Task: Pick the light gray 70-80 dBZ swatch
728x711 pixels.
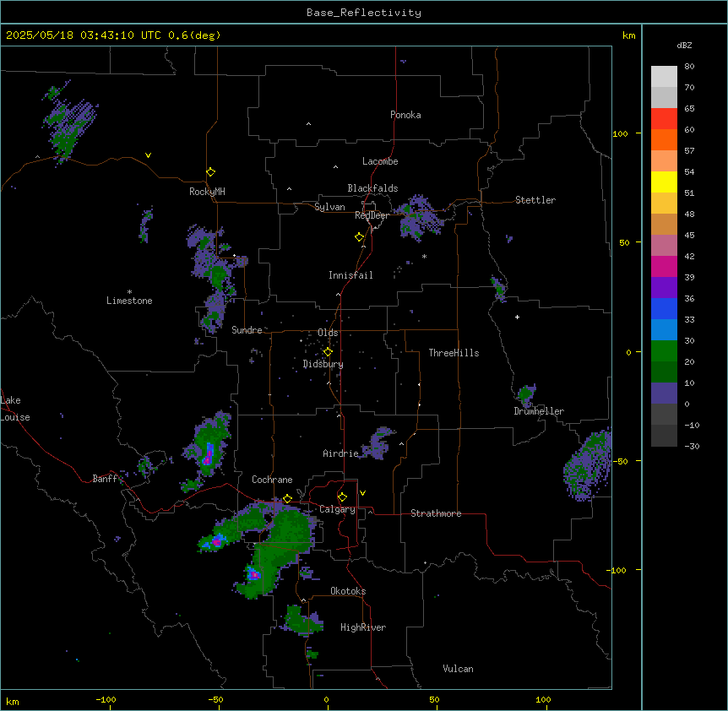Action: [x=664, y=77]
